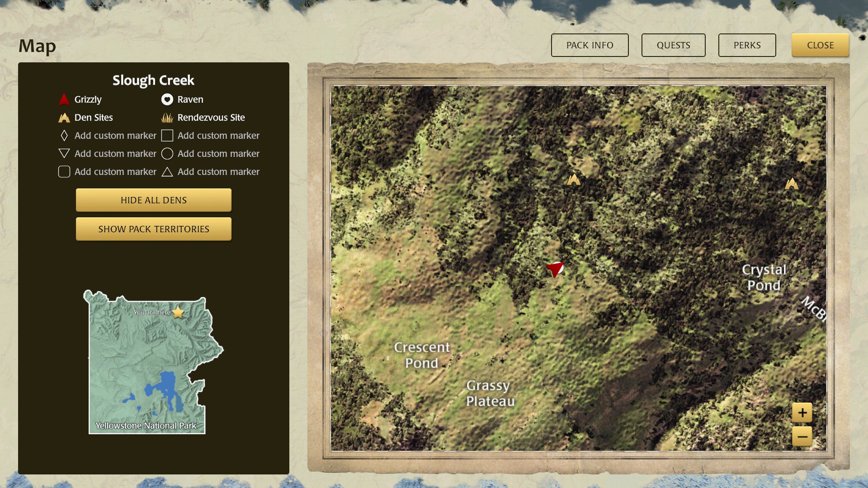Zoom in with the plus button
This screenshot has width=868, height=488.
(802, 413)
